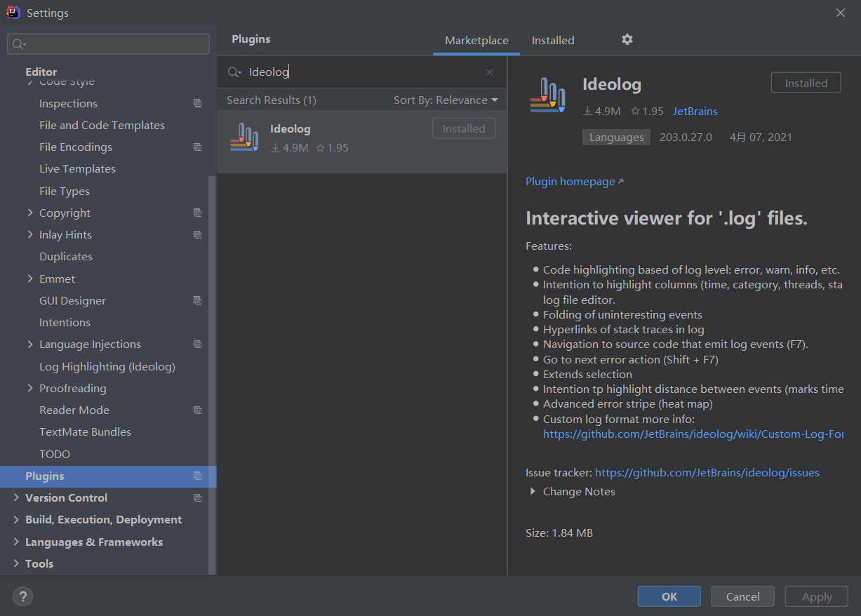Click the Ideolog plugin icon in results
Viewport: 861px width, 616px height.
[244, 138]
